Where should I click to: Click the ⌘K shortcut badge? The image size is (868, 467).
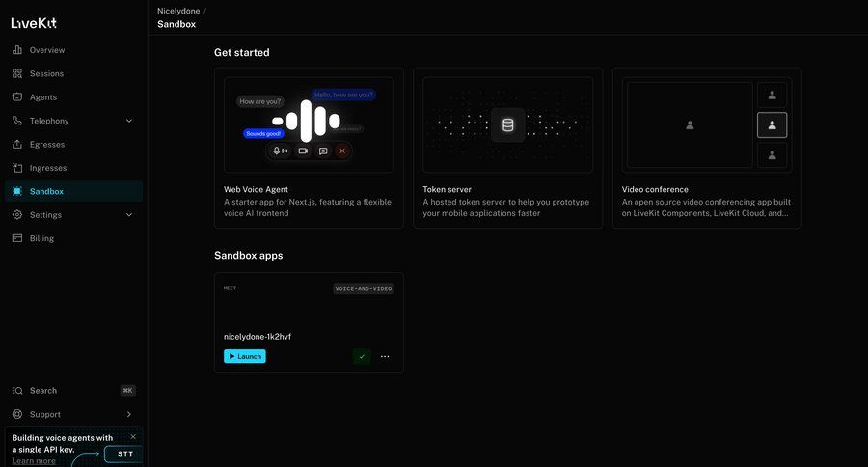click(x=128, y=391)
